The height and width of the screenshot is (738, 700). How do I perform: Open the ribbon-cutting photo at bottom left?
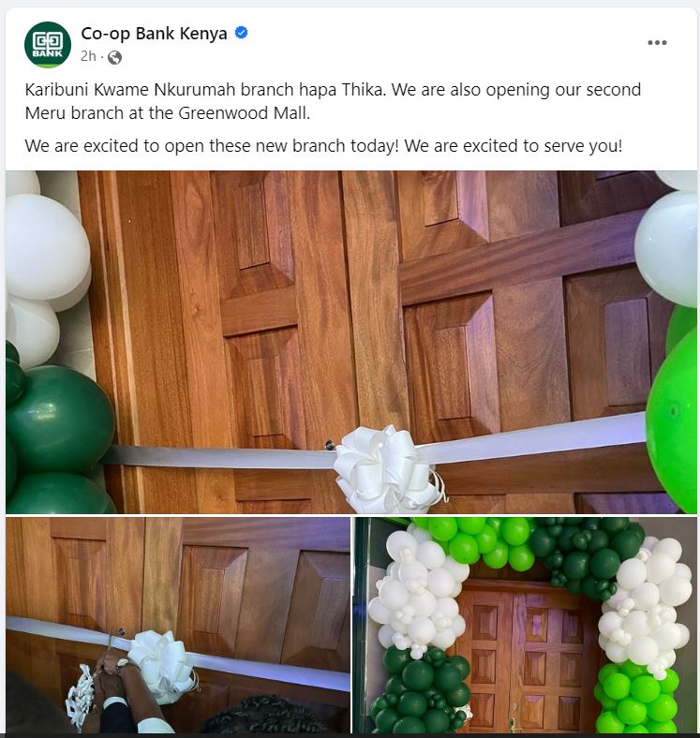tap(178, 625)
